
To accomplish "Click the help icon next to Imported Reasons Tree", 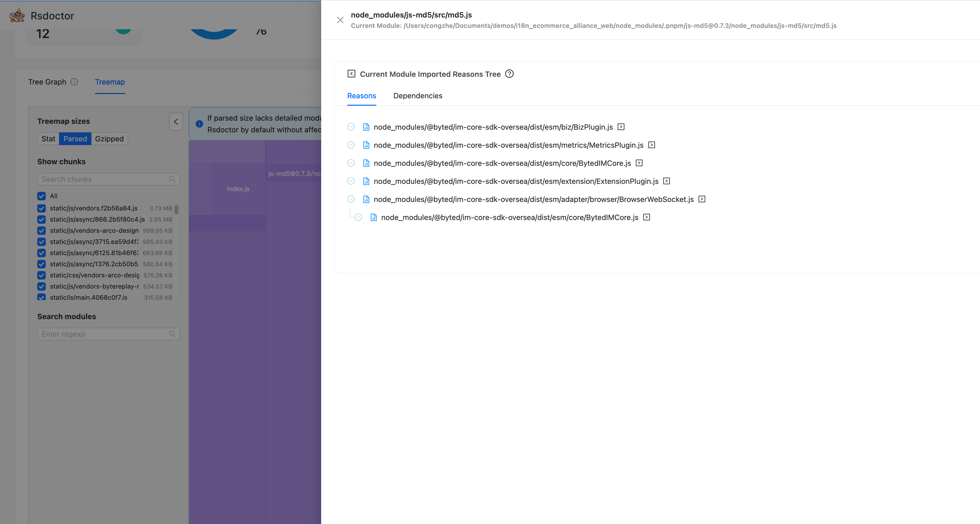I will [x=509, y=74].
